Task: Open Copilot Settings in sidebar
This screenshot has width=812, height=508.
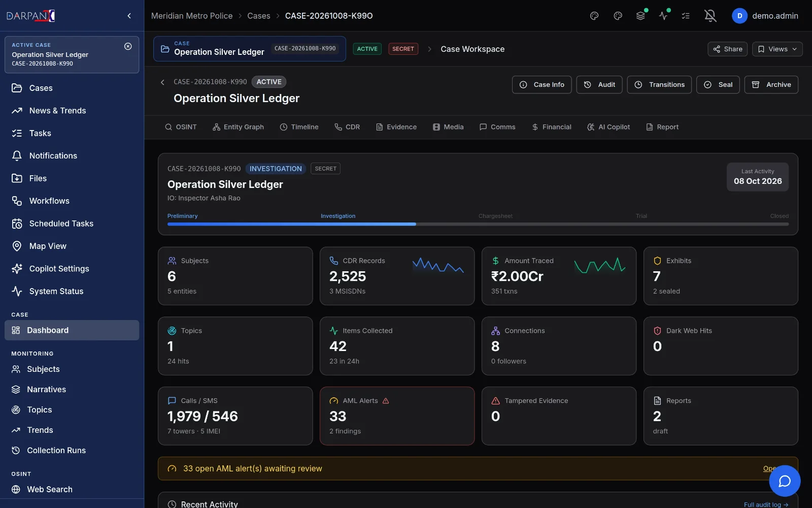Action: point(72,269)
